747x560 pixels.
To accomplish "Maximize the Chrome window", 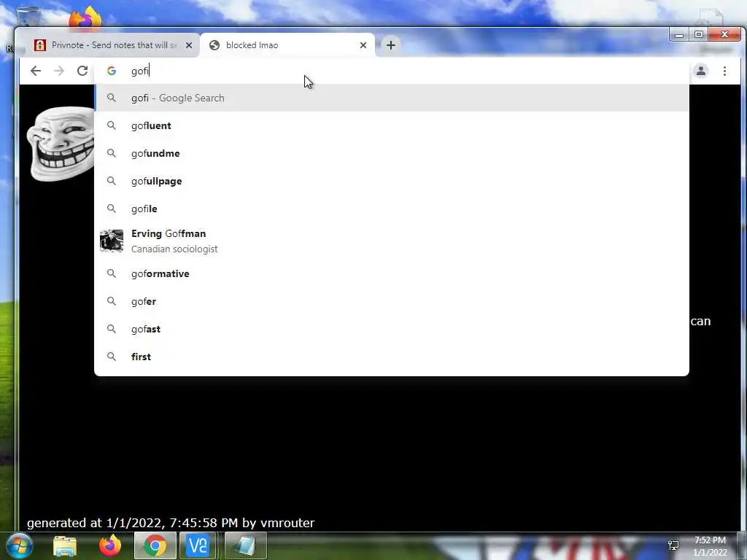I will 698,34.
